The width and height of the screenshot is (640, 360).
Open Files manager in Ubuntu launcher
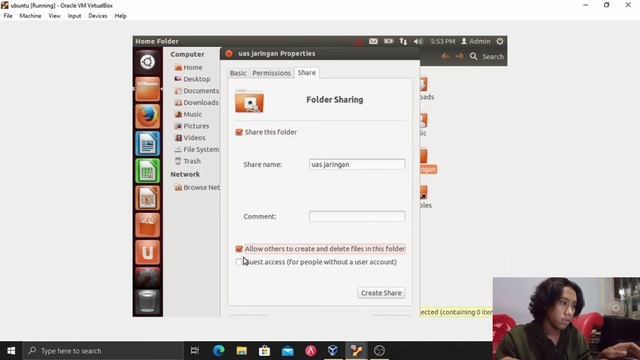147,89
